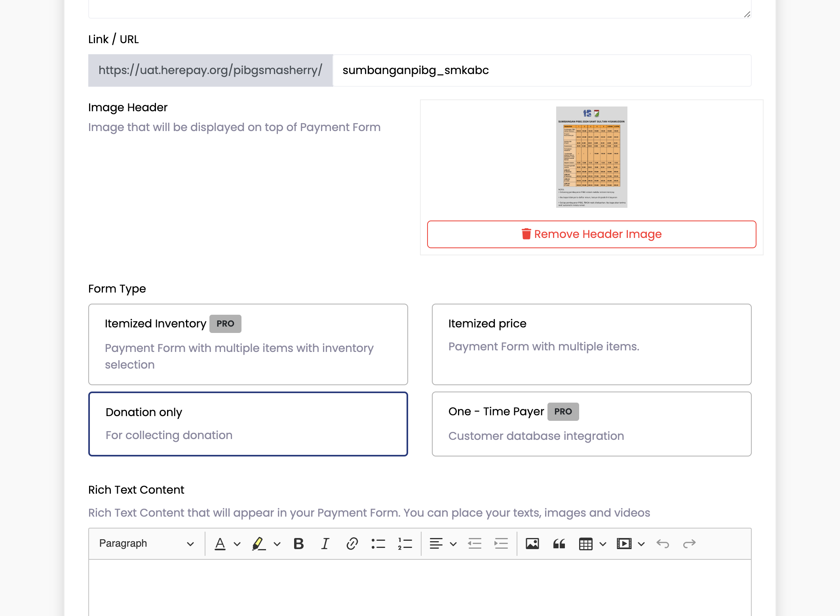Click the 'Form Type' label
The height and width of the screenshot is (616, 840).
pyautogui.click(x=117, y=289)
